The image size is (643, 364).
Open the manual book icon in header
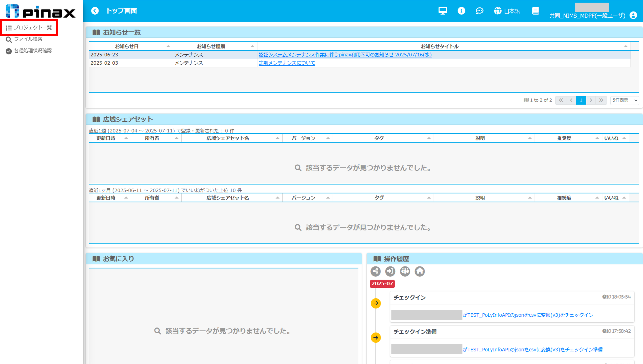tap(535, 11)
